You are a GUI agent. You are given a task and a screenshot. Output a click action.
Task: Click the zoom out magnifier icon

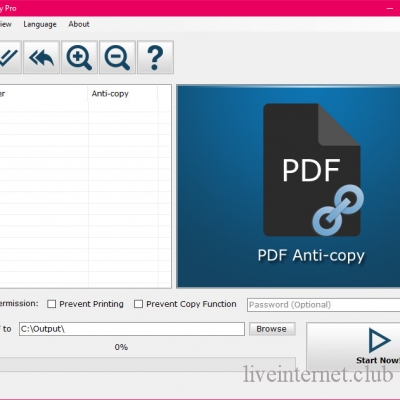tap(117, 57)
